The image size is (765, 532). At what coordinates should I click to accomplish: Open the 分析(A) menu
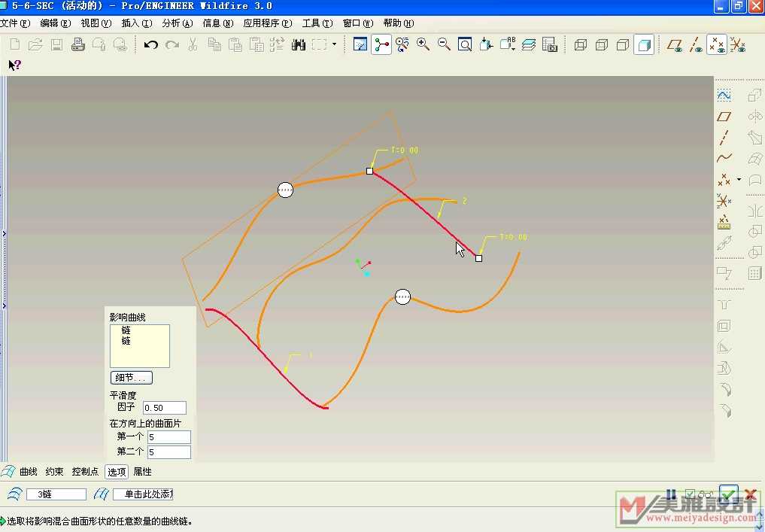coord(178,23)
